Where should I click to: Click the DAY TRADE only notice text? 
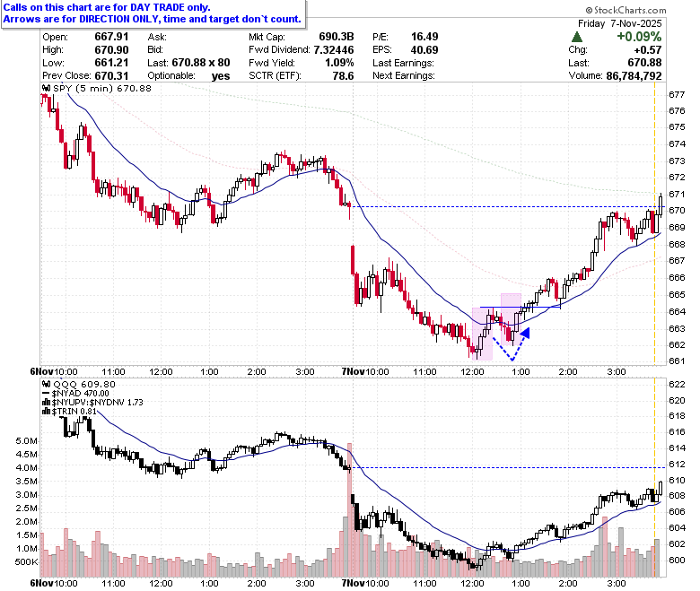(x=106, y=7)
